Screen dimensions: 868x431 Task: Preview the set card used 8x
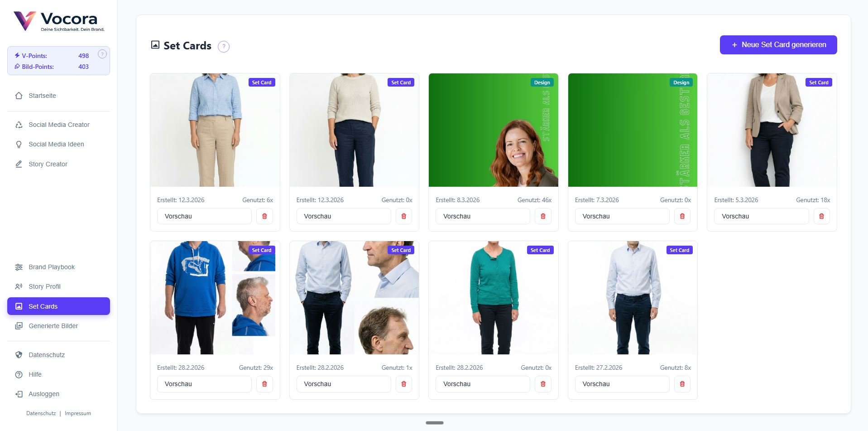tap(622, 384)
